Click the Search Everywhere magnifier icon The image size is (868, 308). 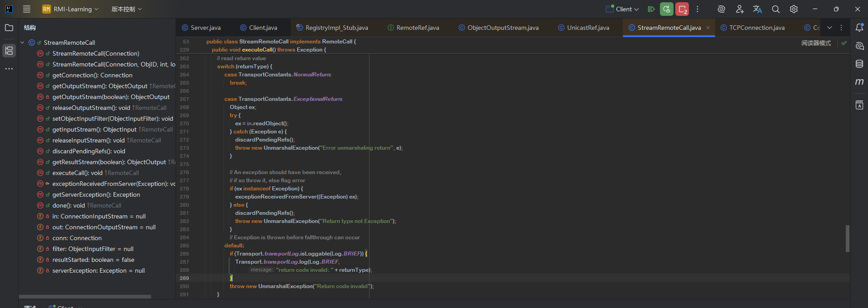[776, 9]
